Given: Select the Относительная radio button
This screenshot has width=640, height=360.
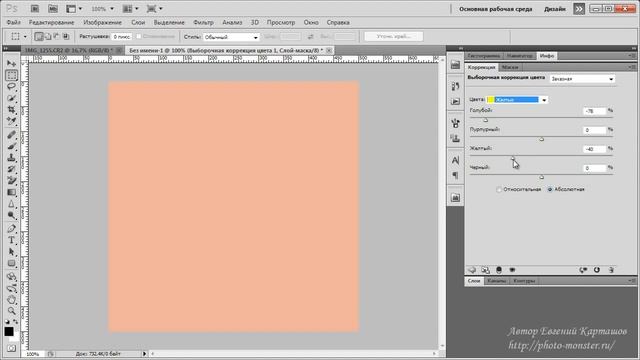Looking at the screenshot, I should pyautogui.click(x=499, y=189).
